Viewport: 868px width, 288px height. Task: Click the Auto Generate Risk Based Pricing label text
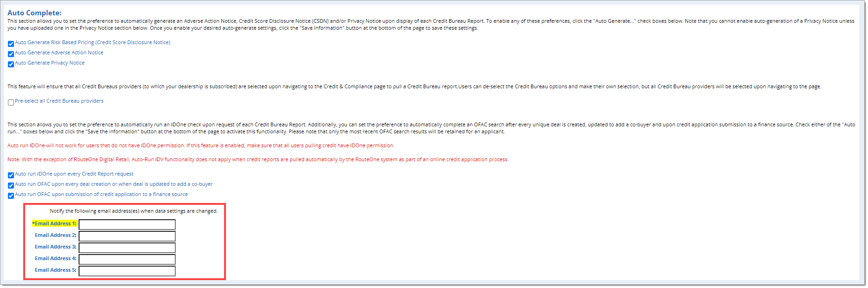coord(93,42)
